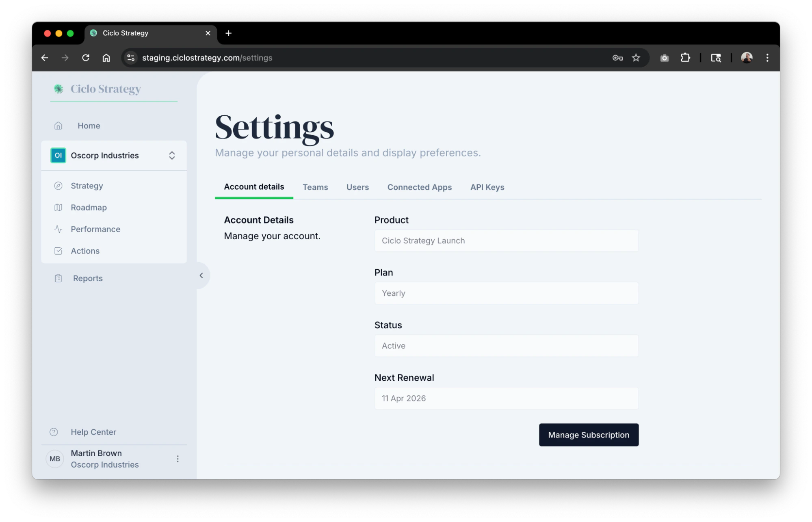Open the Connected Apps tab
Screen dimensions: 812x522
pos(419,187)
